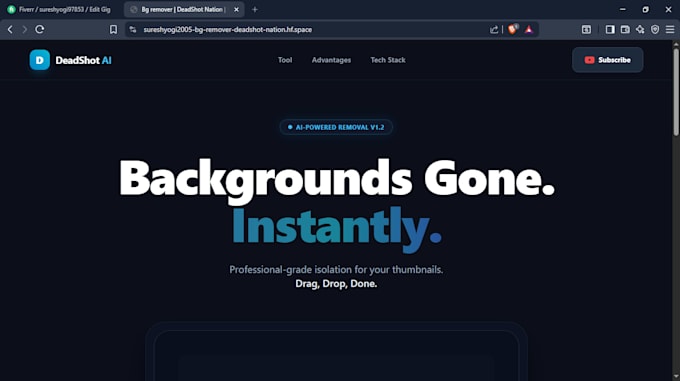This screenshot has height=381, width=680.
Task: Open Brave Shields lion icon
Action: [x=513, y=29]
